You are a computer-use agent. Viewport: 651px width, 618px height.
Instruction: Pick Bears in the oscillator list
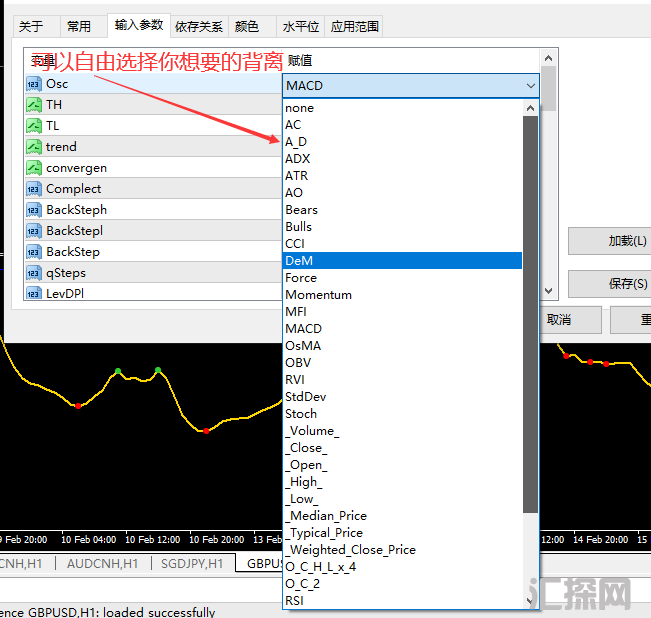[402, 210]
